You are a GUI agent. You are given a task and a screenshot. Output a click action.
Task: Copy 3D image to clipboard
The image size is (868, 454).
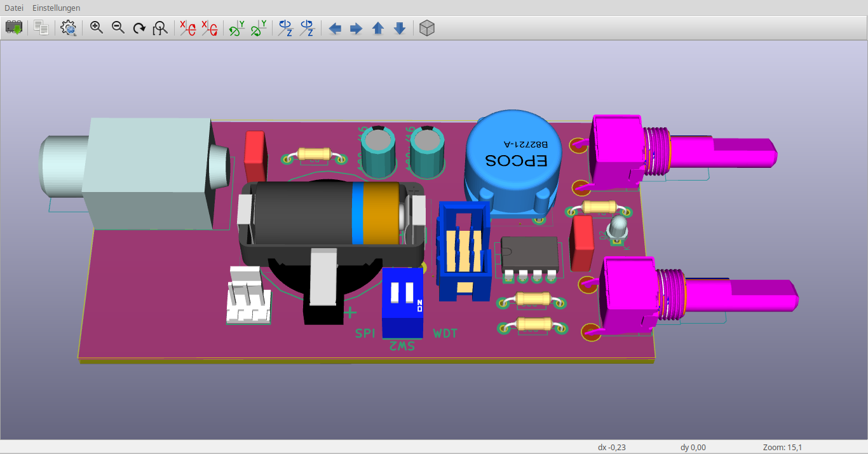click(41, 28)
